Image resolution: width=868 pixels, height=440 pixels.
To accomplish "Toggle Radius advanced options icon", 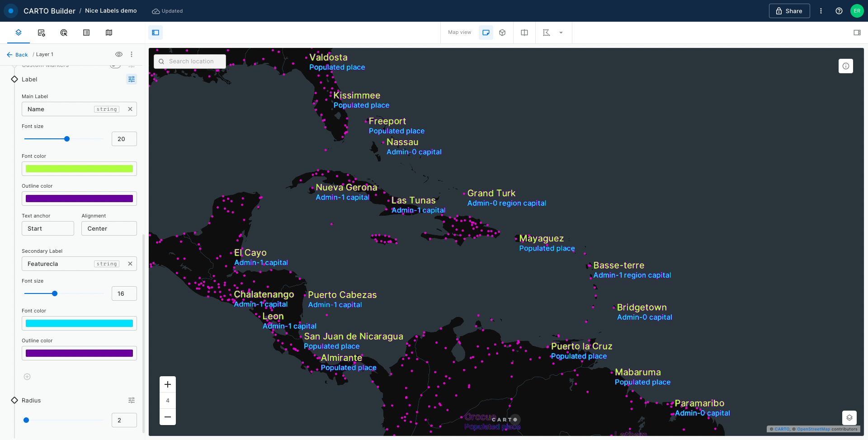I will [132, 400].
